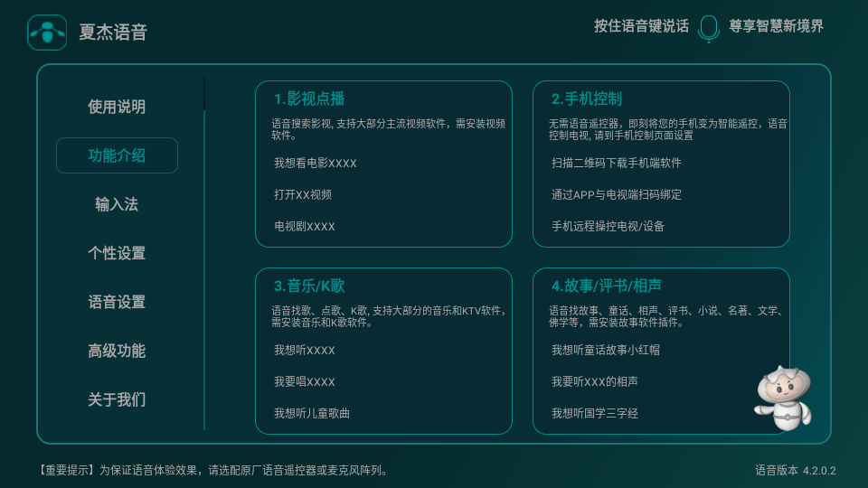Open the 使用说明 menu item
Viewport: 868px width, 488px height.
(x=117, y=107)
